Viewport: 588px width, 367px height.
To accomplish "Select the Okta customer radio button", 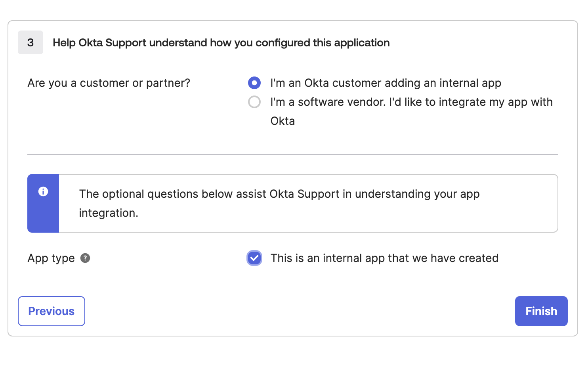I will click(254, 83).
